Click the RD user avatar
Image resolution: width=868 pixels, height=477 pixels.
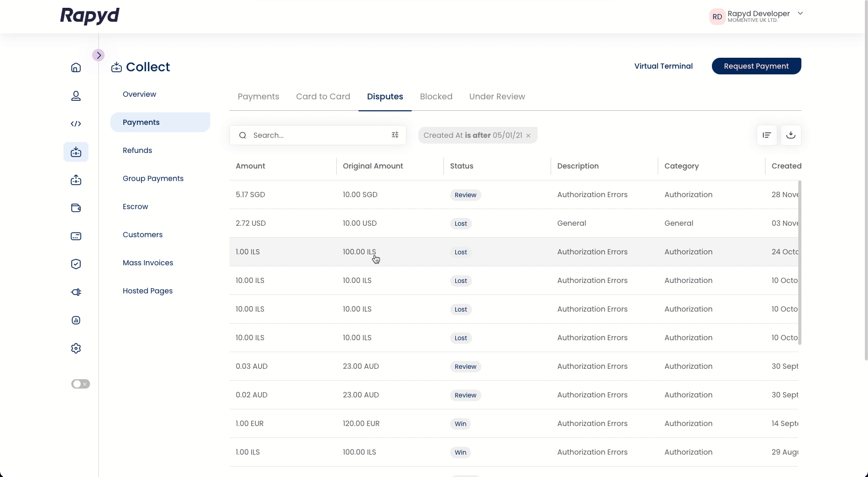click(x=717, y=17)
